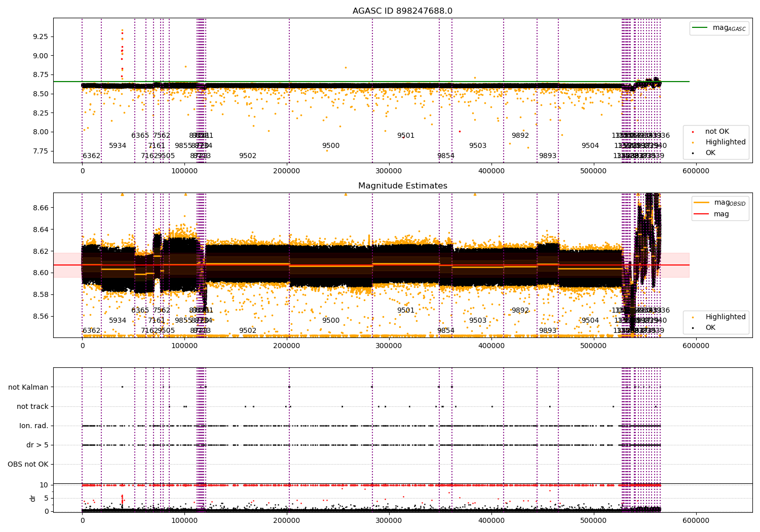Click the 9.25 y-axis tick label
Viewport: 760px width, 532px height.
(40, 36)
